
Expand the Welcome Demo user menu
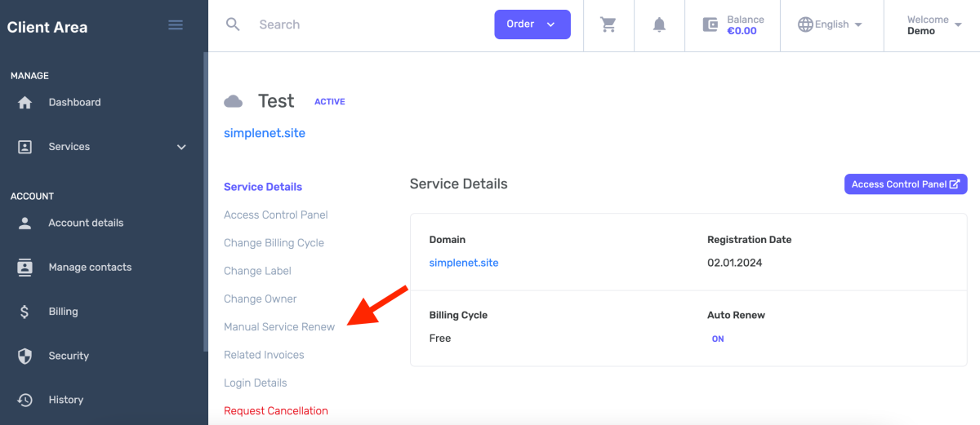point(934,25)
